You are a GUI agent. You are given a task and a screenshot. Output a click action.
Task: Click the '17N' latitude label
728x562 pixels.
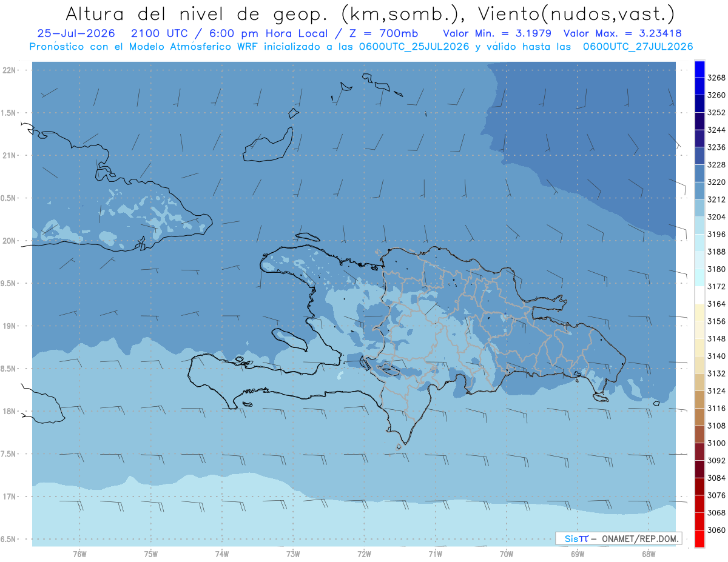[x=9, y=496]
